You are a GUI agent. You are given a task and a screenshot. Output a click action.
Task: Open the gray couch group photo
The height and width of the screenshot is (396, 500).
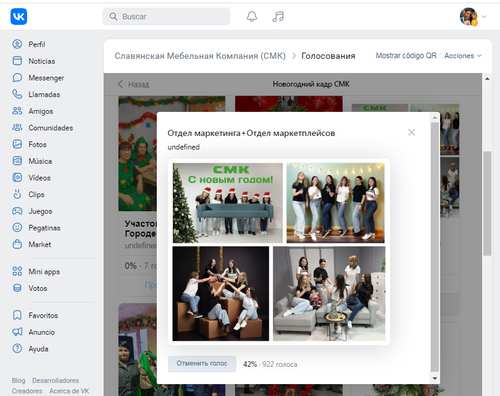point(329,293)
